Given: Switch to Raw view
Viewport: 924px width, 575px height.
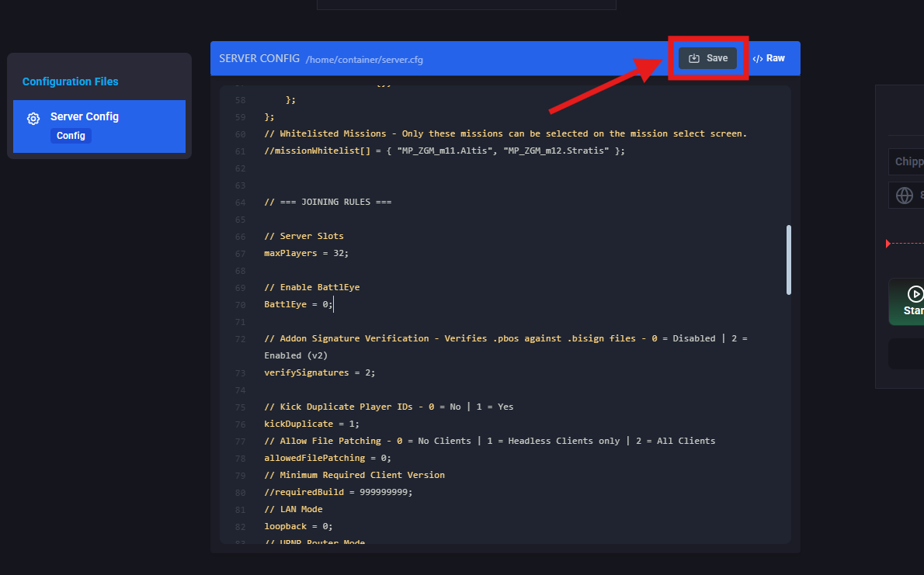Looking at the screenshot, I should coord(769,58).
